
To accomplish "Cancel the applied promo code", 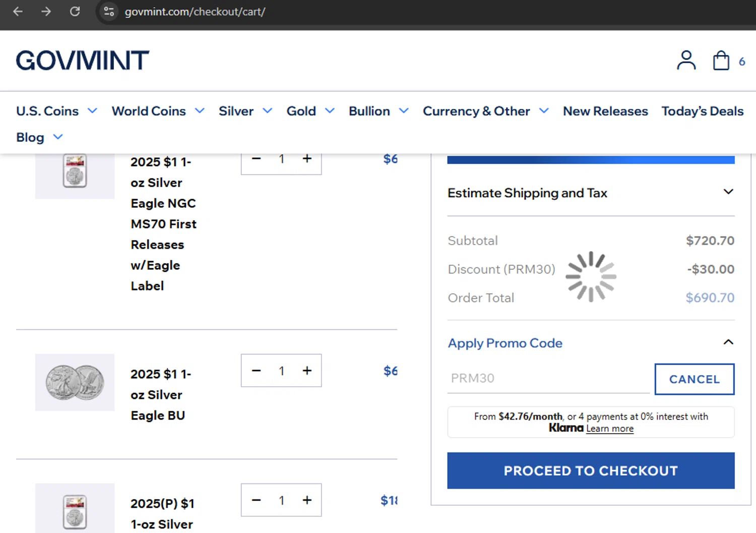I will (694, 379).
